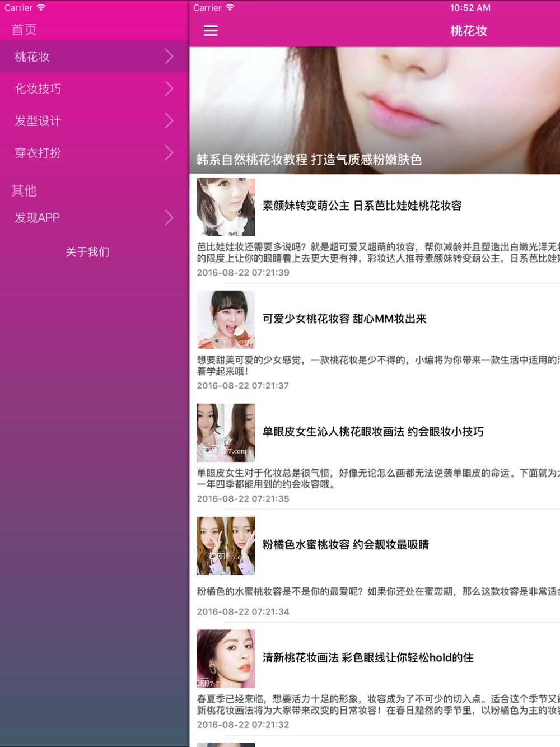This screenshot has height=747, width=560.
Task: Open thumbnail of 单眼皮女生 article
Action: point(226,433)
